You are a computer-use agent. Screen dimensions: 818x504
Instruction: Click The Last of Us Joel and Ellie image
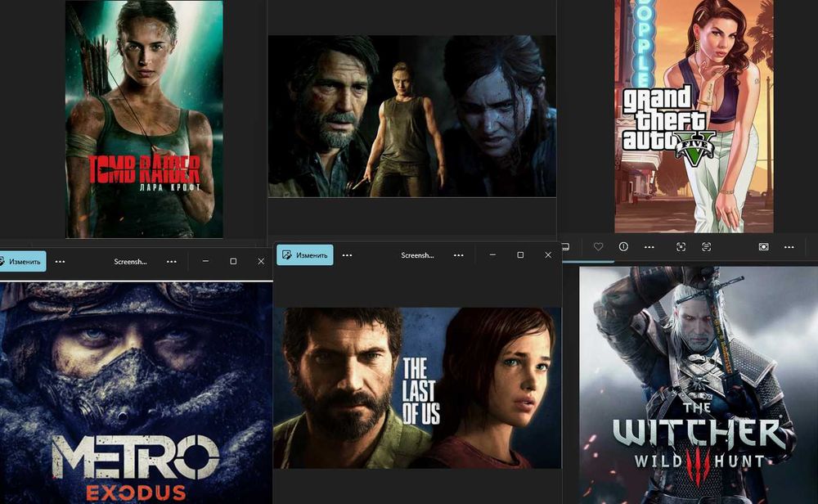click(417, 388)
